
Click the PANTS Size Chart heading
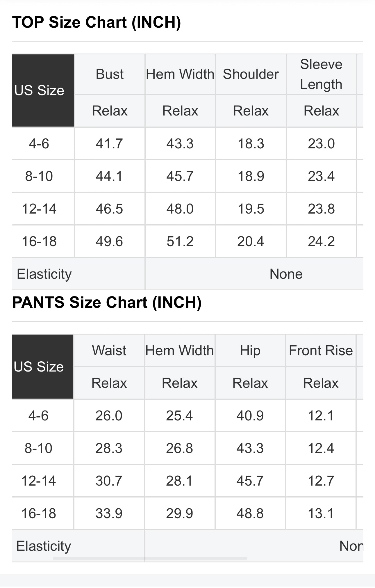(x=107, y=303)
